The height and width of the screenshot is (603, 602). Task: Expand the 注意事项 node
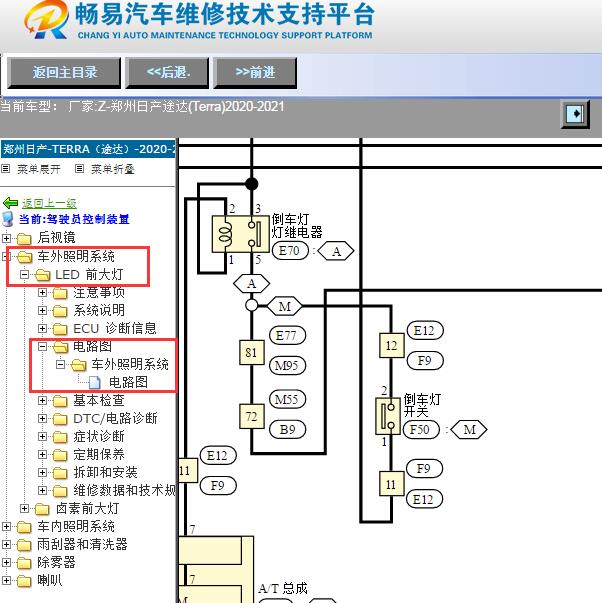tap(42, 292)
